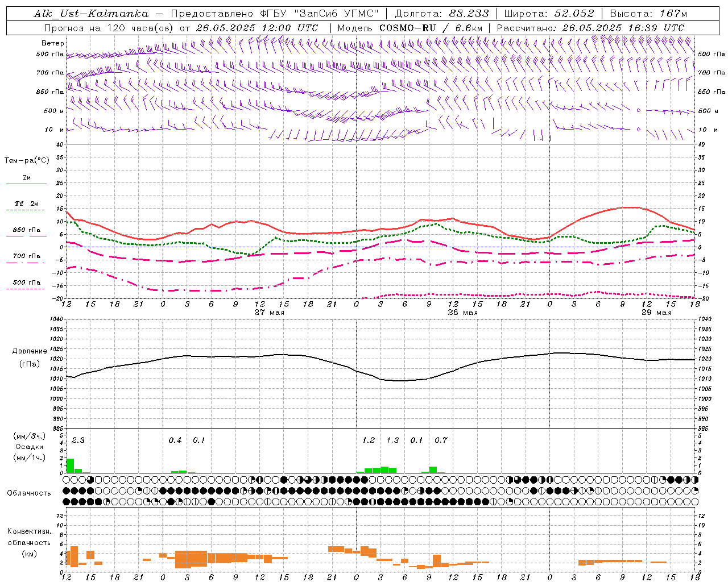Viewport: 728px width, 582px height.
Task: Click the 0.7 precipitation amount value
Action: (x=441, y=440)
